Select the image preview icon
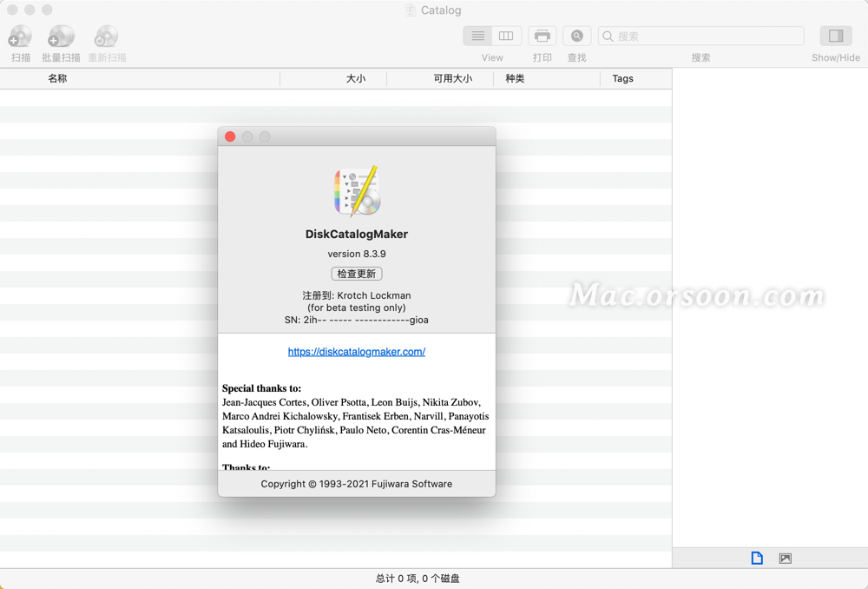The height and width of the screenshot is (589, 868). [785, 558]
